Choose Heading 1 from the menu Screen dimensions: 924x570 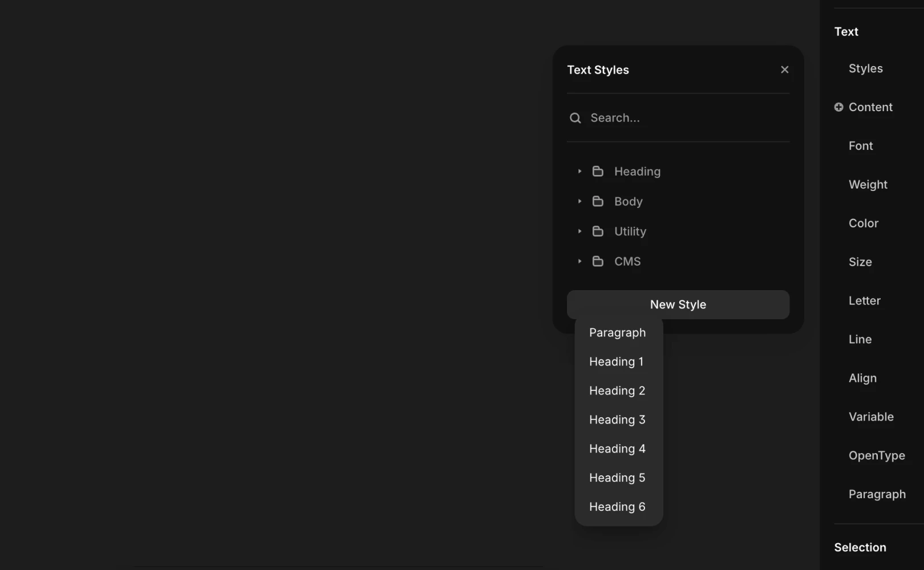pos(619,361)
